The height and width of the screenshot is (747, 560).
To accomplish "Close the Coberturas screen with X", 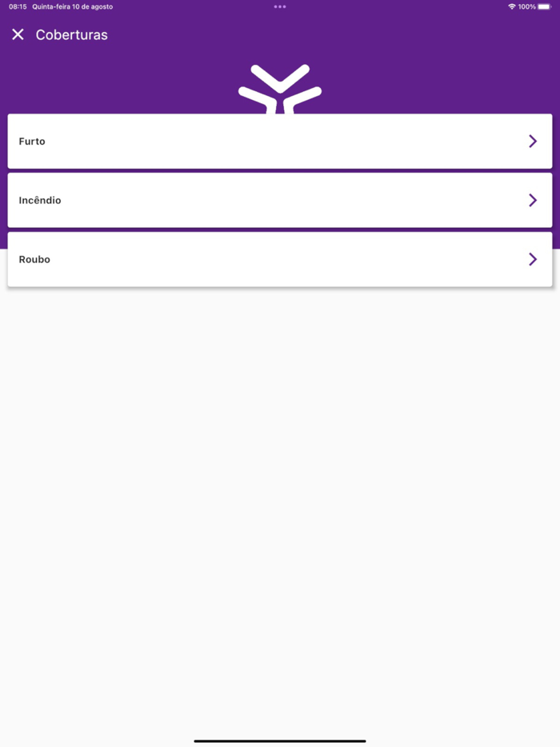I will (x=18, y=34).
